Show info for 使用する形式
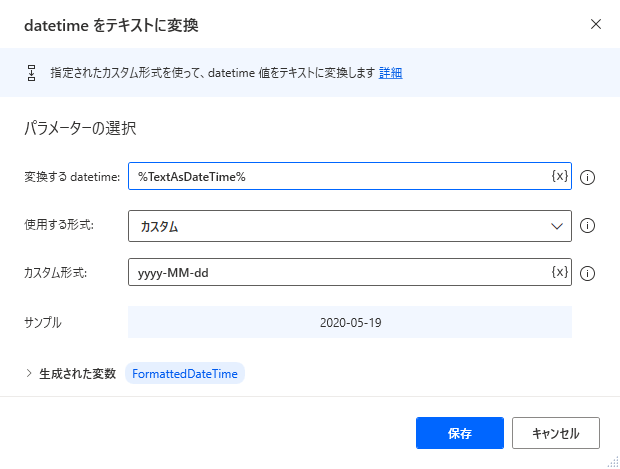 tap(588, 225)
